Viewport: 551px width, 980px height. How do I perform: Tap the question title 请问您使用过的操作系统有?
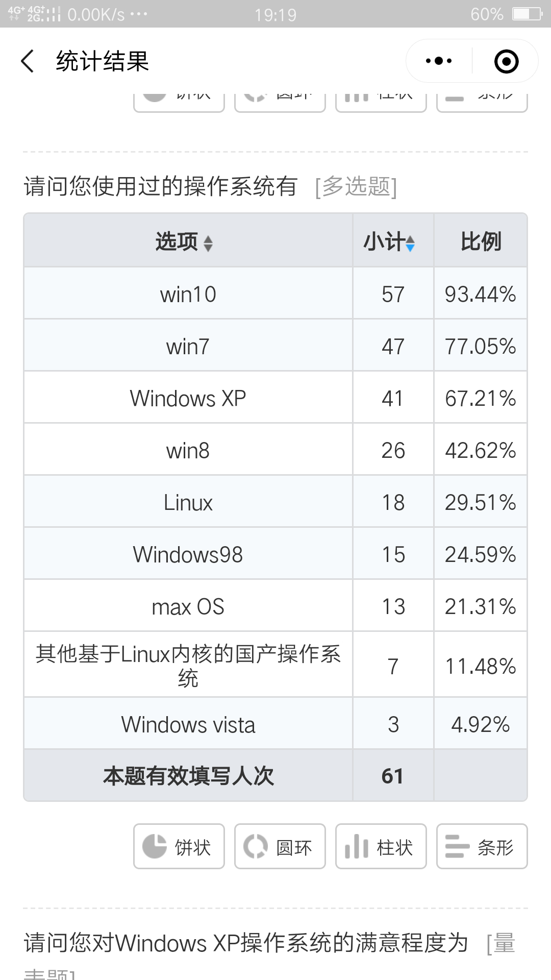160,186
